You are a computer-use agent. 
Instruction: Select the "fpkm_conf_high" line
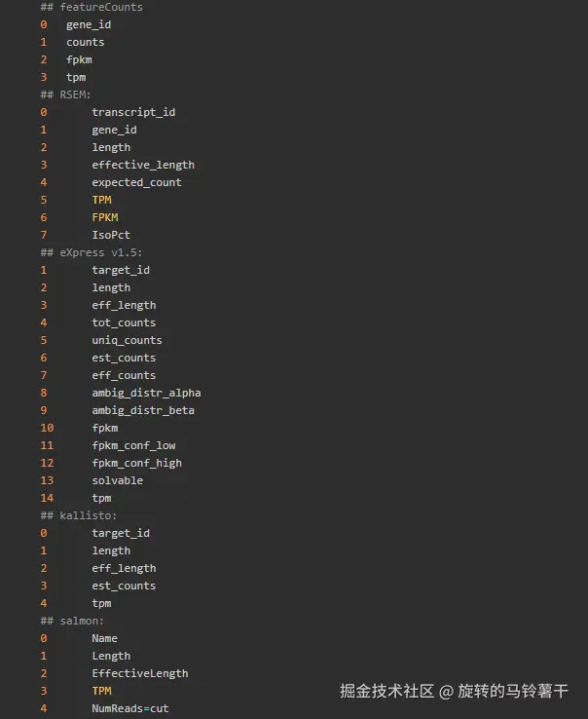(136, 463)
